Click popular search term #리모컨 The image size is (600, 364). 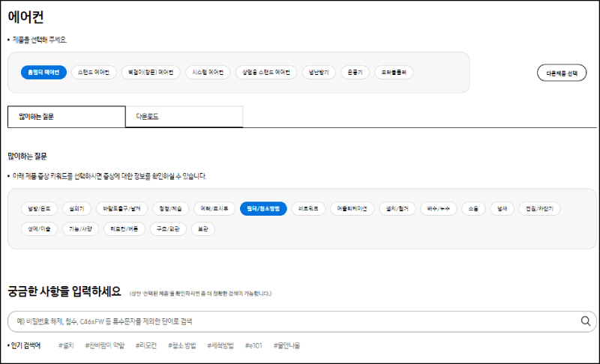point(146,346)
